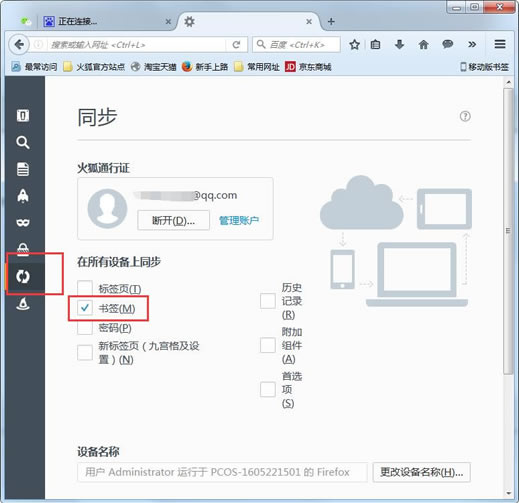Open the hamburger main menu
Image resolution: width=519 pixels, height=503 pixels.
(x=500, y=44)
